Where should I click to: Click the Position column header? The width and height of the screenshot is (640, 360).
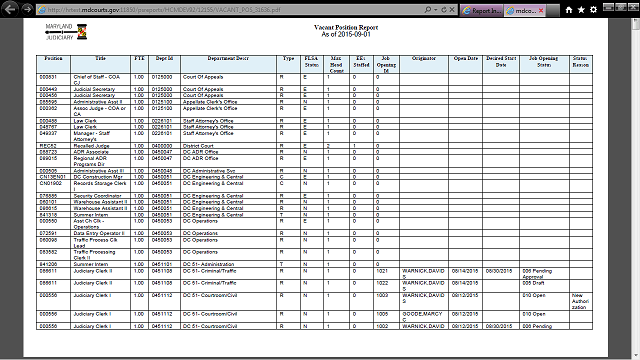click(53, 64)
